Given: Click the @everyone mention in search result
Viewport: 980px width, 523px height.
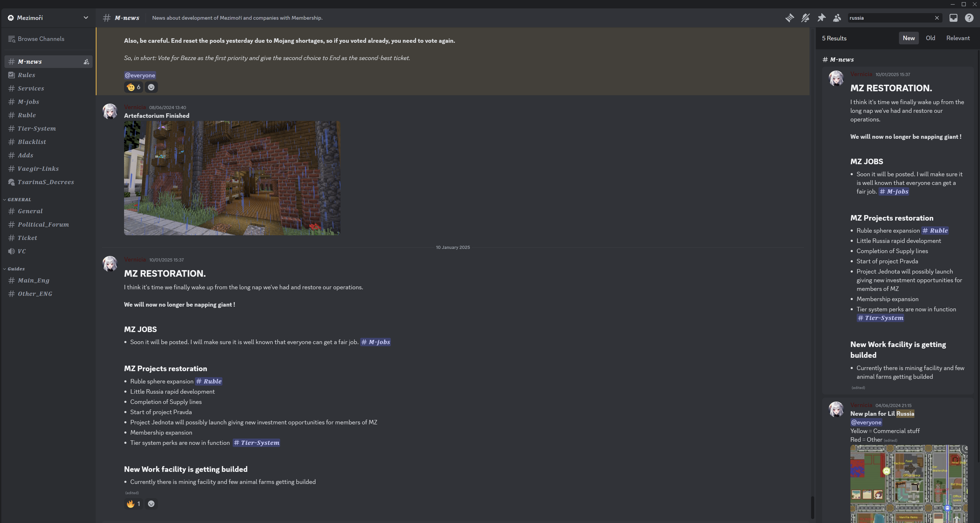Looking at the screenshot, I should [866, 422].
